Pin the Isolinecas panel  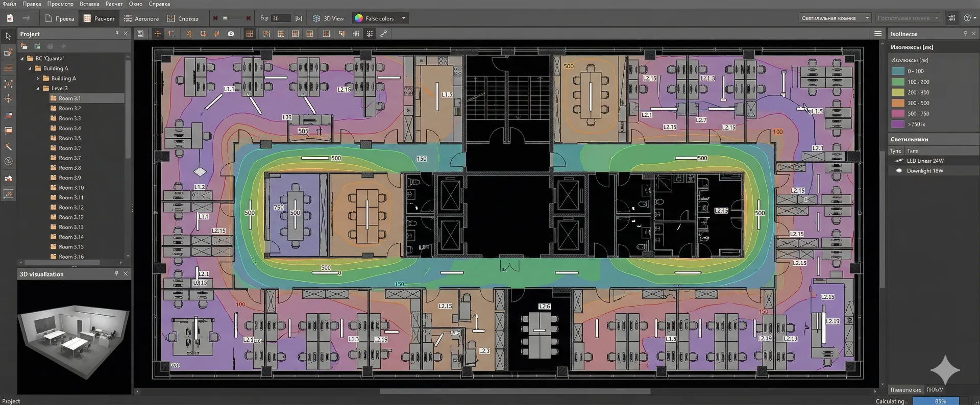(965, 34)
